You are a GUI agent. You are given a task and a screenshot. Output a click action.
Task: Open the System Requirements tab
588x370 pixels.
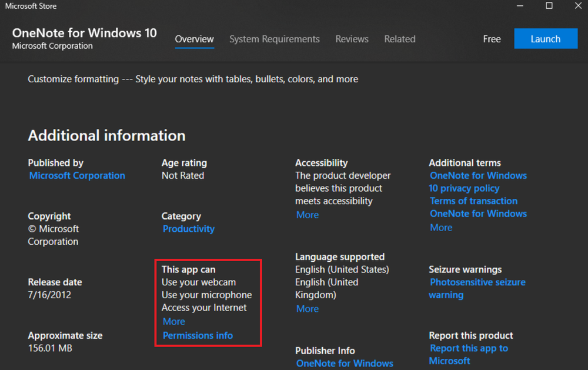coord(275,39)
